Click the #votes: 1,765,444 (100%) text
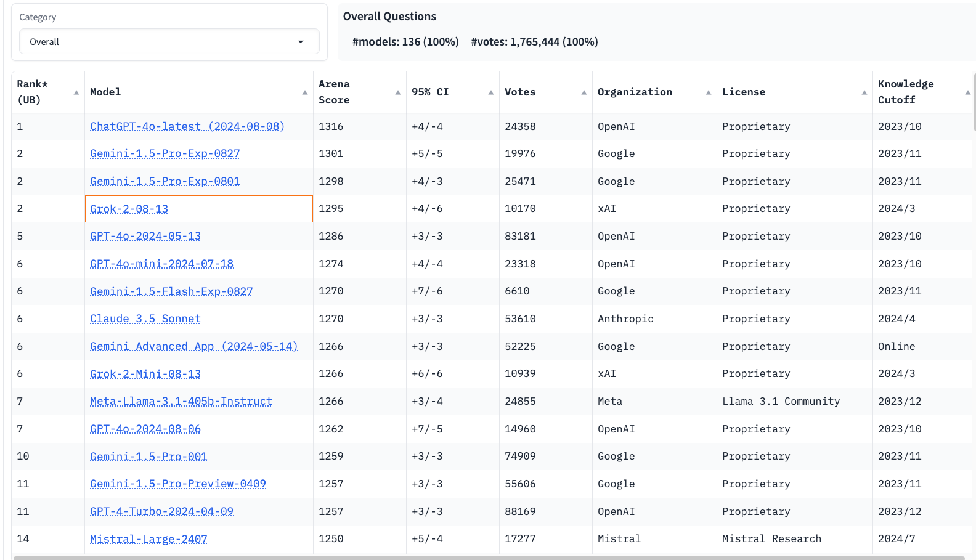Image resolution: width=976 pixels, height=560 pixels. pyautogui.click(x=534, y=42)
